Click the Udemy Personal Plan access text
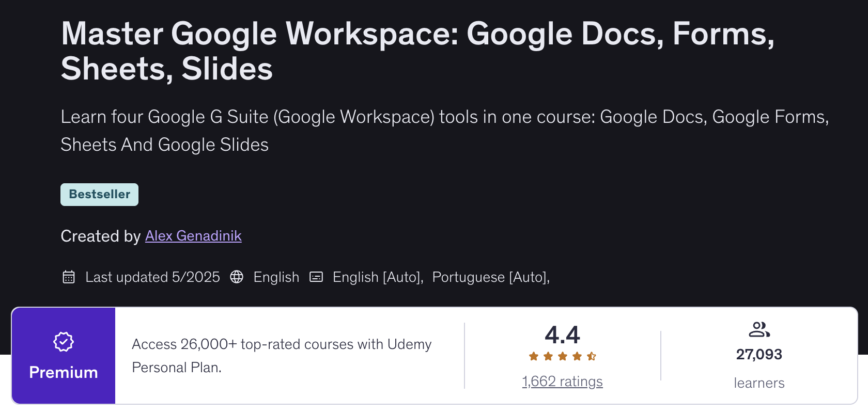The image size is (868, 413). click(282, 356)
